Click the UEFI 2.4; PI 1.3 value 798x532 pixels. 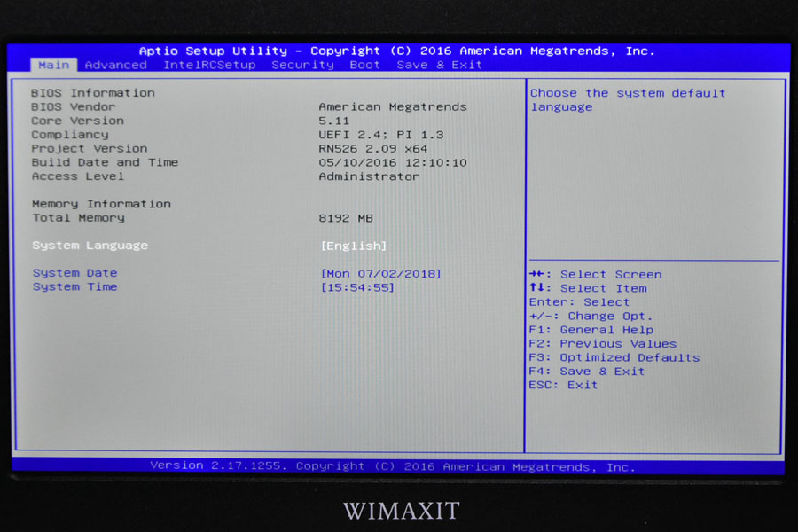[x=380, y=135]
